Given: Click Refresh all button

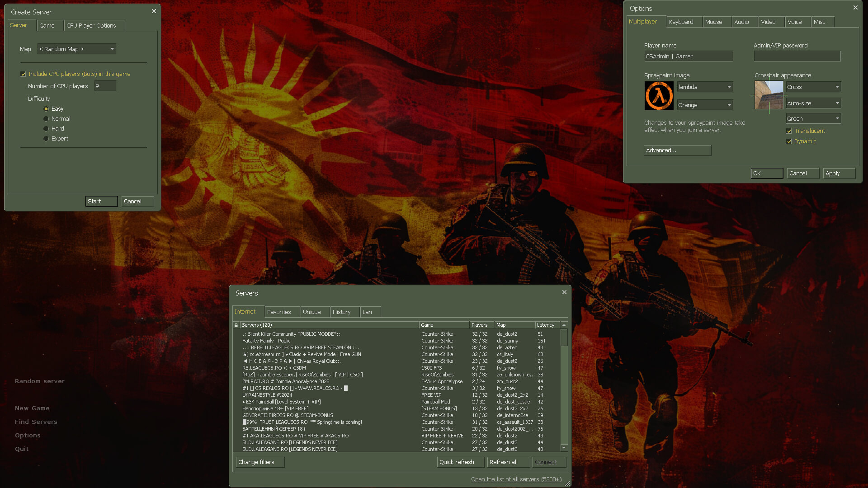Looking at the screenshot, I should point(509,462).
